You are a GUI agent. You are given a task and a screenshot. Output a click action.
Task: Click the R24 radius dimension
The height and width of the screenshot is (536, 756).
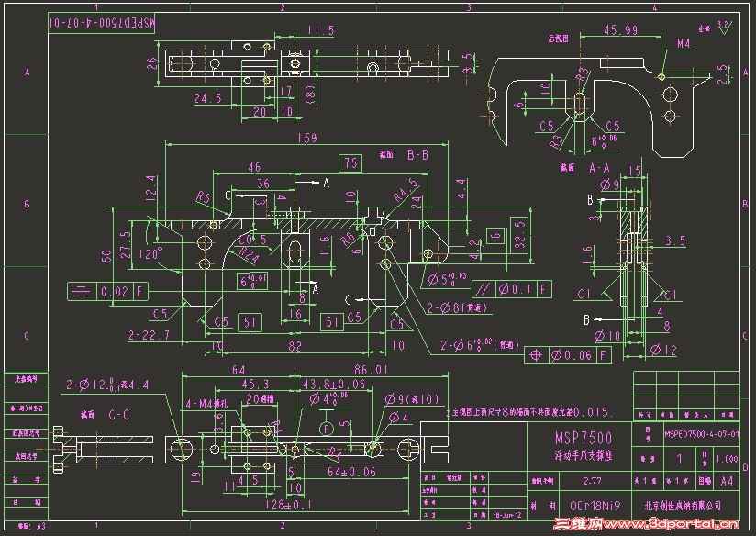pyautogui.click(x=250, y=254)
